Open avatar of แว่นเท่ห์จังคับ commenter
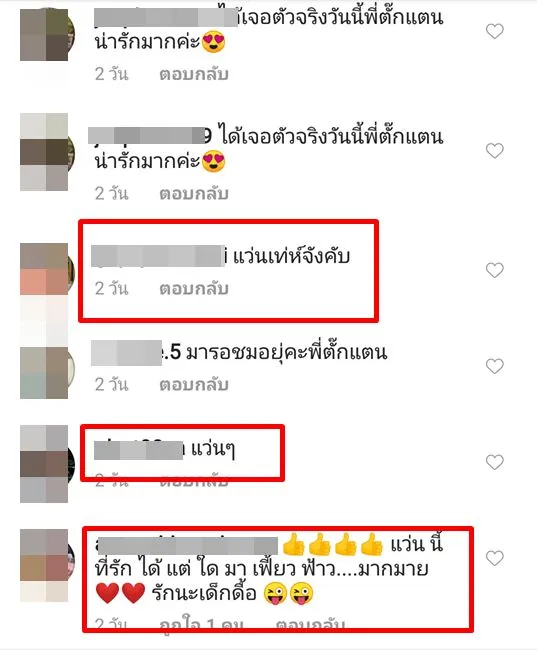 (x=47, y=269)
